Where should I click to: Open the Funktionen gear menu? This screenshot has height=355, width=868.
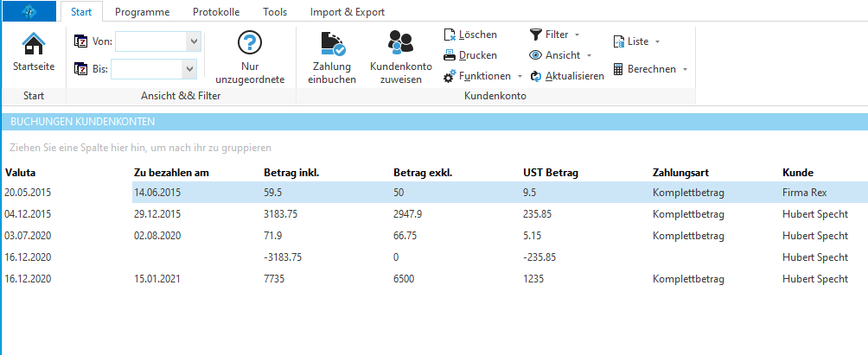pyautogui.click(x=450, y=76)
